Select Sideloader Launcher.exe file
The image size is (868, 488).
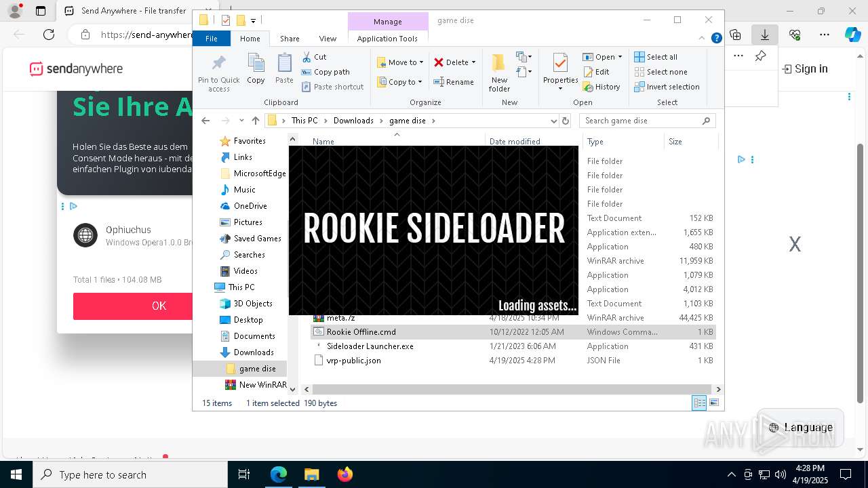(x=370, y=346)
